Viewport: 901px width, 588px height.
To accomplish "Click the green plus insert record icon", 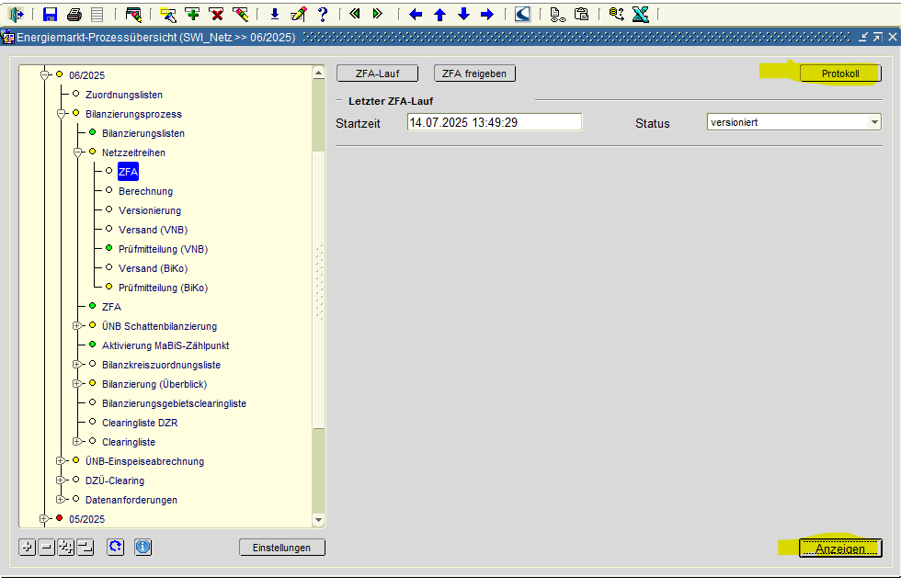I will click(x=192, y=14).
